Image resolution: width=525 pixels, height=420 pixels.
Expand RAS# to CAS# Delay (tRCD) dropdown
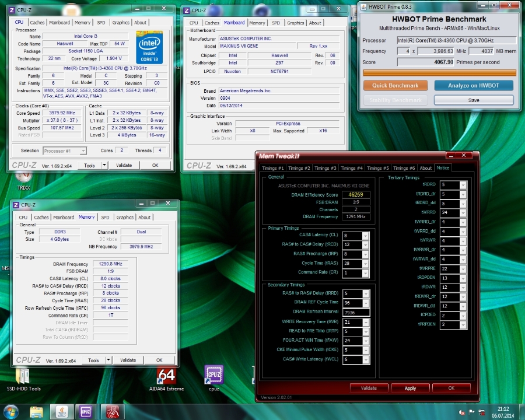tap(366, 245)
